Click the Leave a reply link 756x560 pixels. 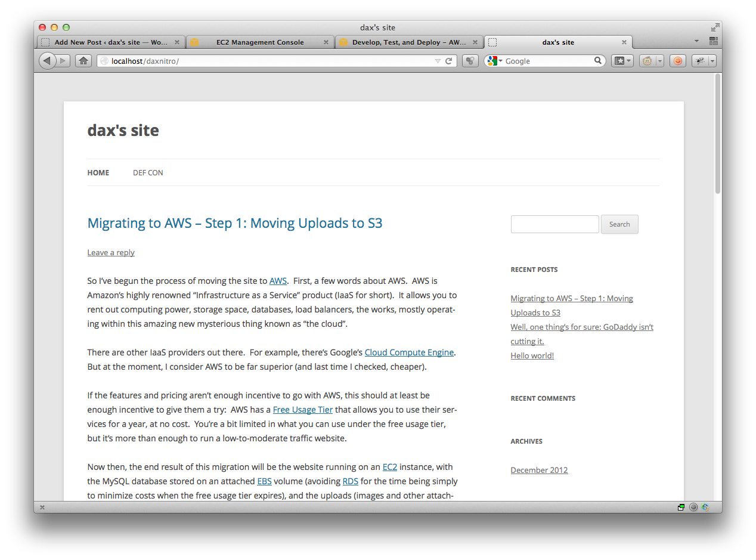click(111, 252)
